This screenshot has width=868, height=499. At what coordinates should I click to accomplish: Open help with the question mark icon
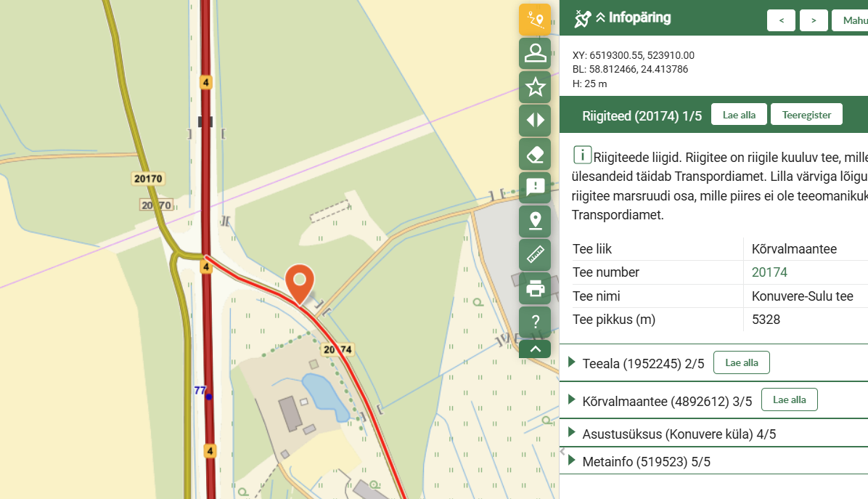[535, 321]
